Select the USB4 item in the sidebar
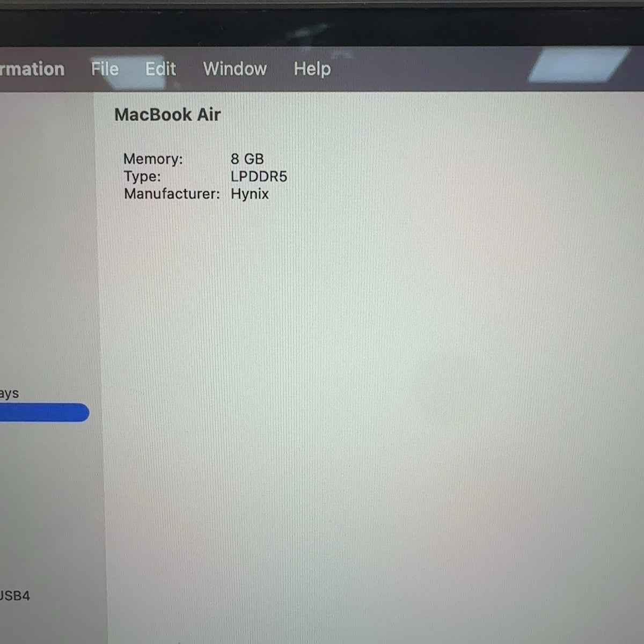This screenshot has height=644, width=644. [14, 596]
